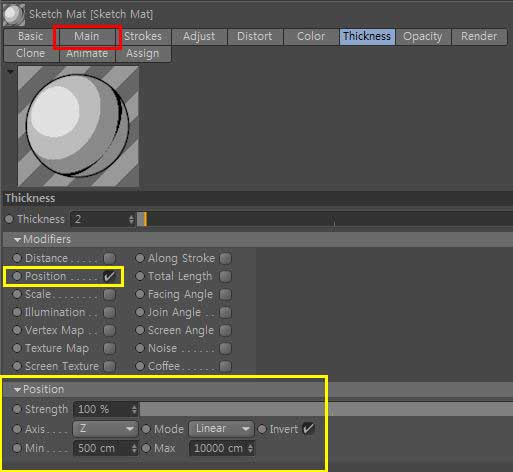
Task: Disable the Position modifier checkbox
Action: (x=109, y=276)
